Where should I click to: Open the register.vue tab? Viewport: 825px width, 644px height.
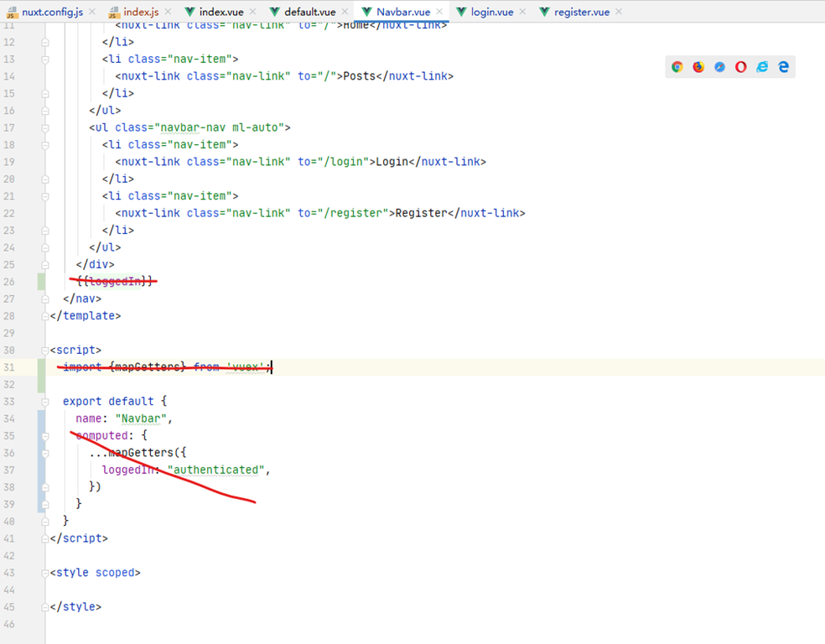[x=581, y=12]
